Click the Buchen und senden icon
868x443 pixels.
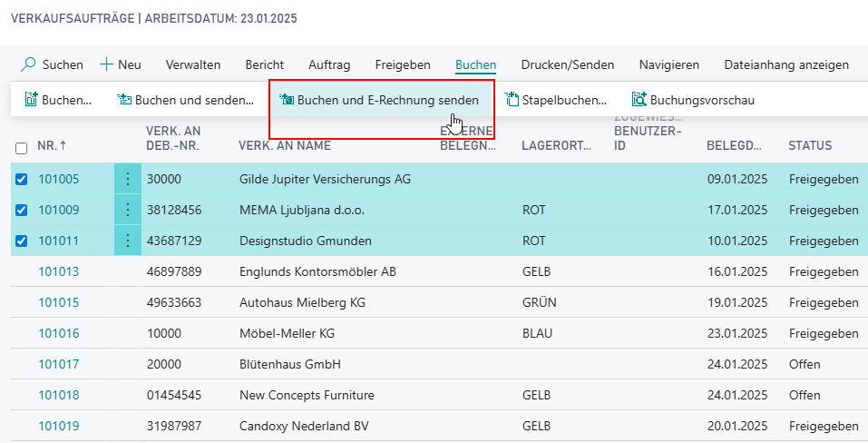(125, 100)
